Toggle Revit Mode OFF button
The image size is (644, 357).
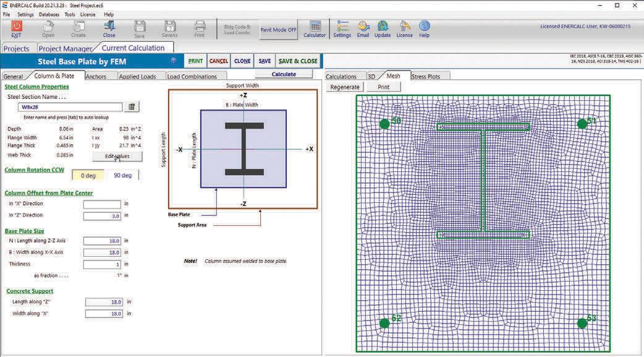click(279, 30)
